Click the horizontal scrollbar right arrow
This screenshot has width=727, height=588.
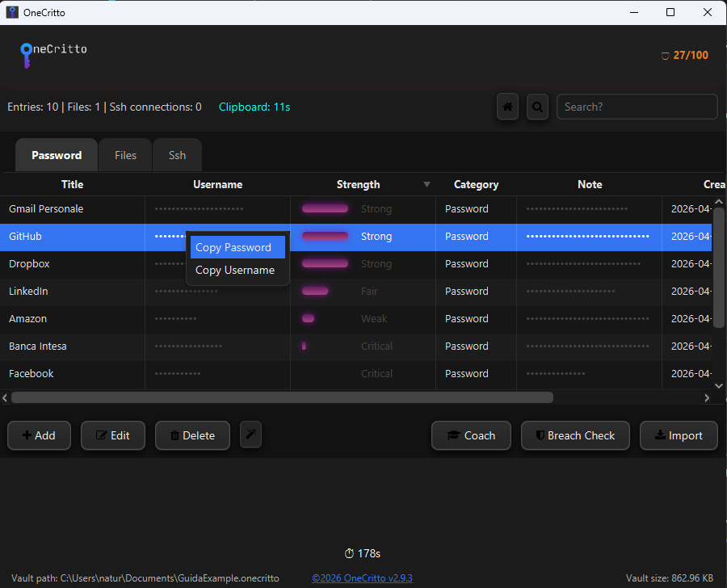(x=707, y=397)
